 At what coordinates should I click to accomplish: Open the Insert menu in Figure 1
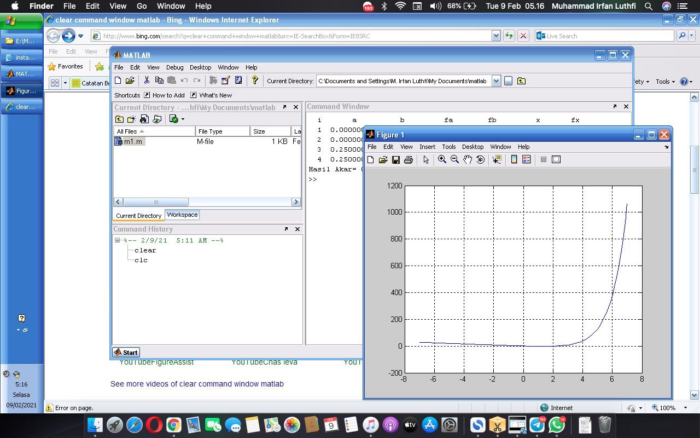[x=427, y=146]
